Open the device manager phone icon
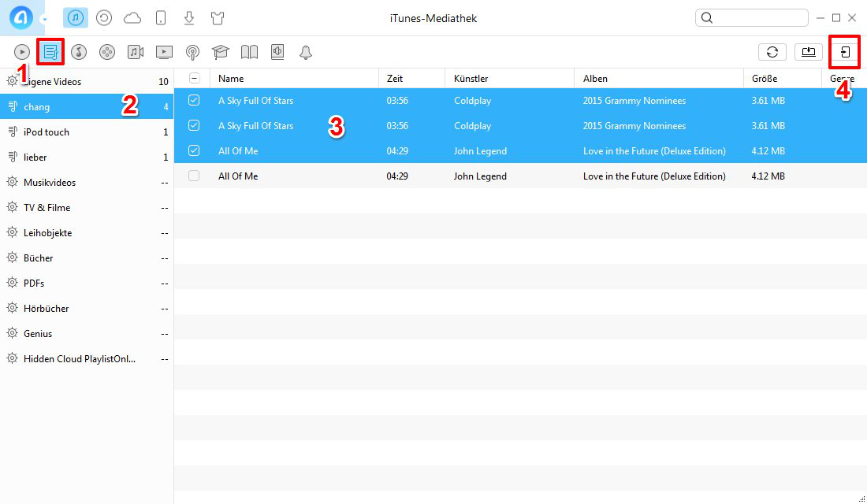 [161, 17]
